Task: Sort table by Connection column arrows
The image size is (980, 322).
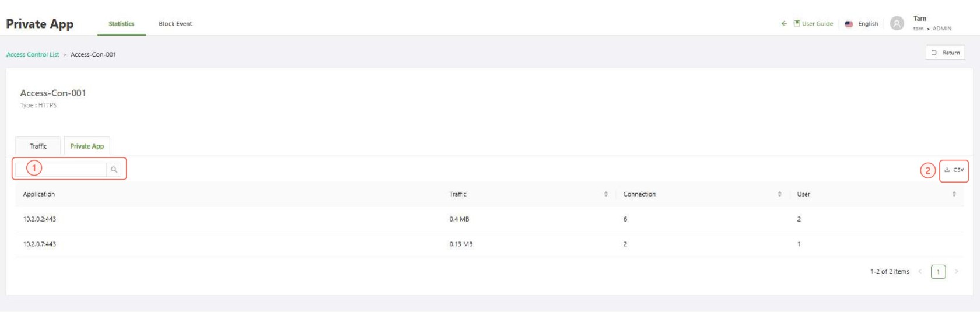Action: (779, 194)
